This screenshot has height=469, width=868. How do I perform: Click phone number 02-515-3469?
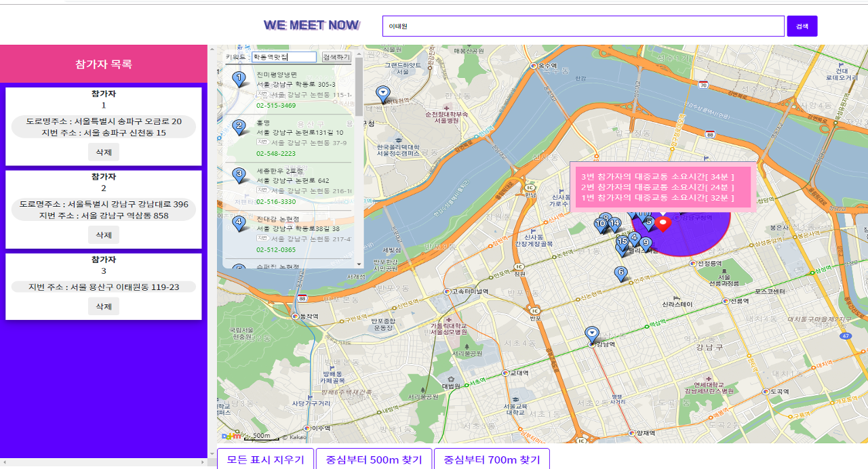tap(276, 106)
